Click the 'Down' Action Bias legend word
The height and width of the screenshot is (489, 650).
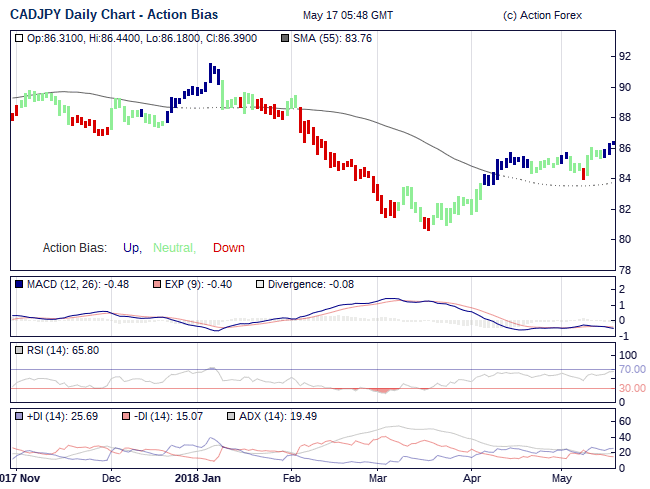click(x=229, y=248)
